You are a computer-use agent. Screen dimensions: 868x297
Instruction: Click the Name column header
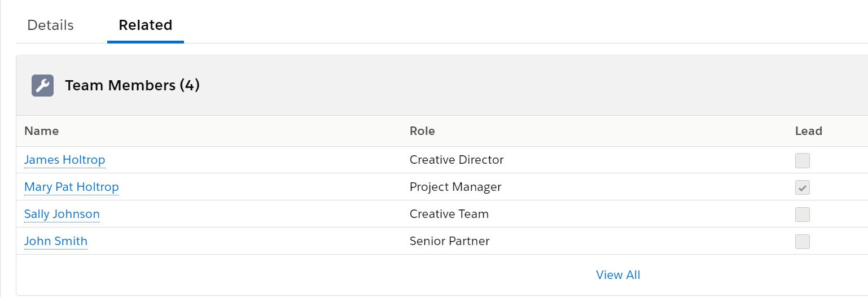42,131
